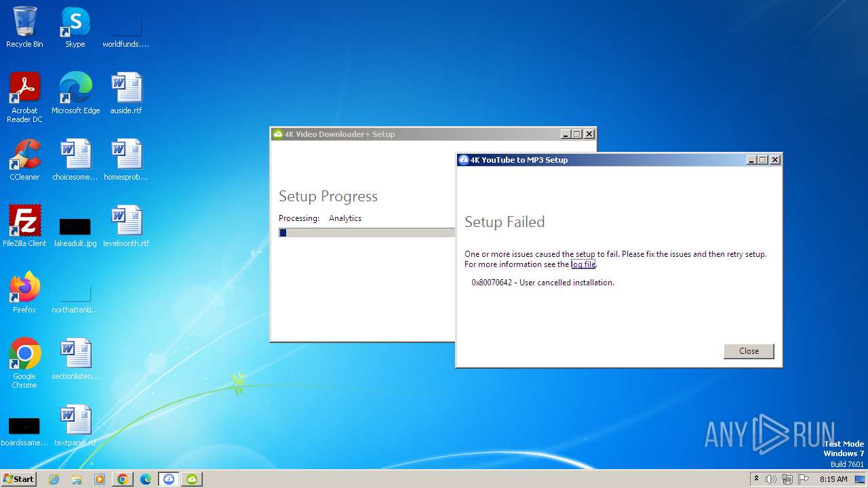The height and width of the screenshot is (488, 868).
Task: Click the Setup Failed heading
Action: point(505,222)
